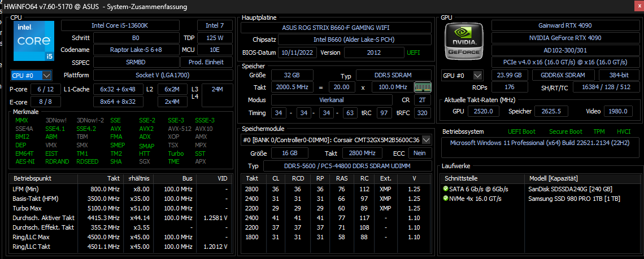Click the Video clock 1980.0 field

click(x=618, y=111)
